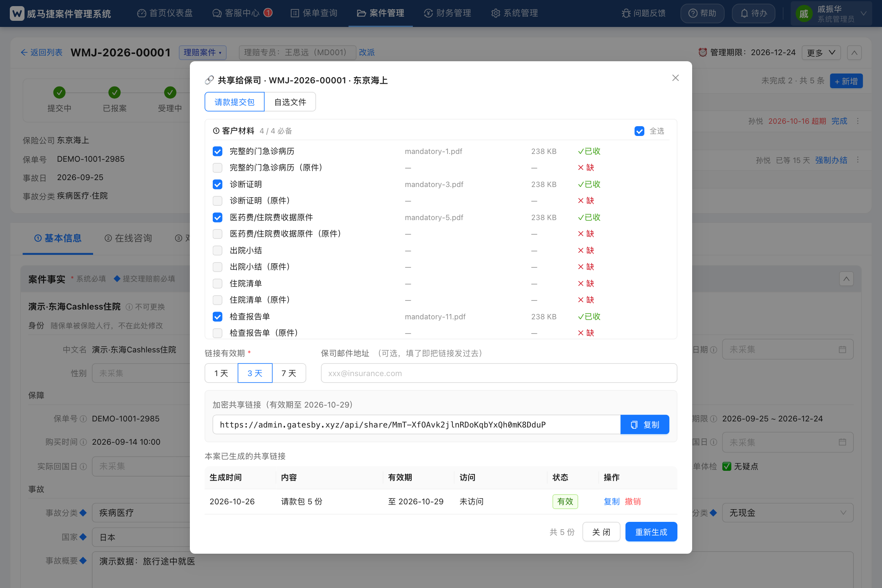
Task: Click the 问题反馈 bug icon
Action: click(x=626, y=13)
